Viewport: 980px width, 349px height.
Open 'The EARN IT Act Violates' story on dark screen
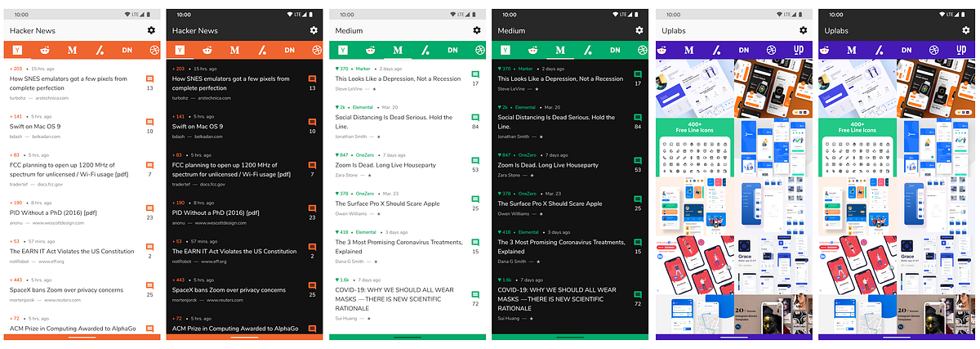pyautogui.click(x=234, y=252)
